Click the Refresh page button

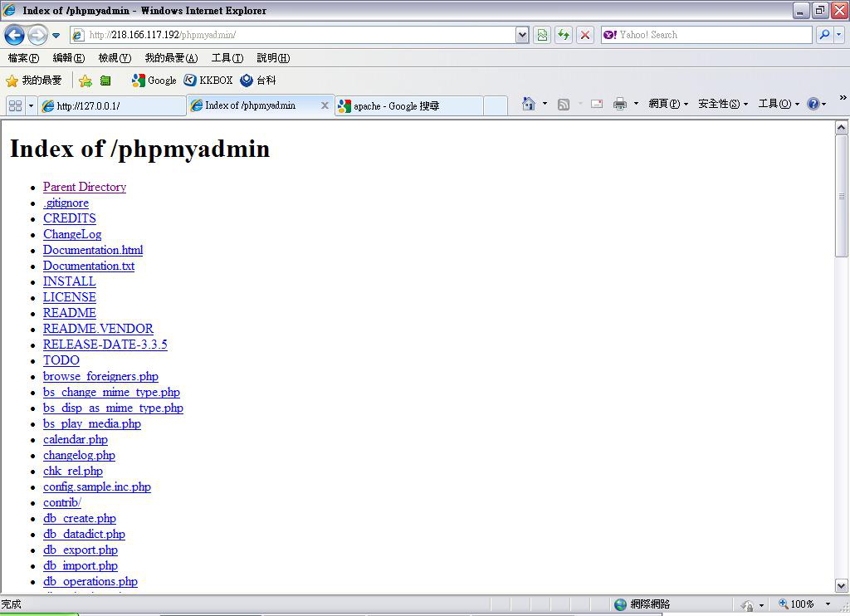564,35
